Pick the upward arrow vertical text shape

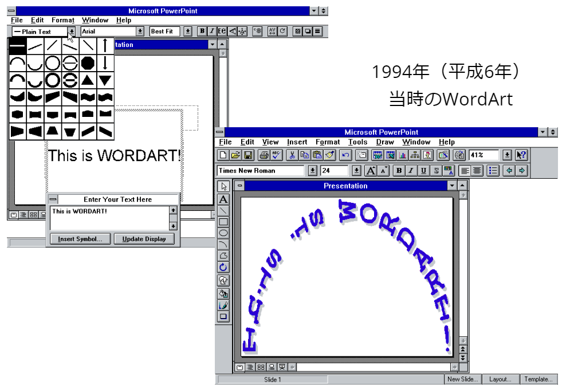pyautogui.click(x=105, y=45)
